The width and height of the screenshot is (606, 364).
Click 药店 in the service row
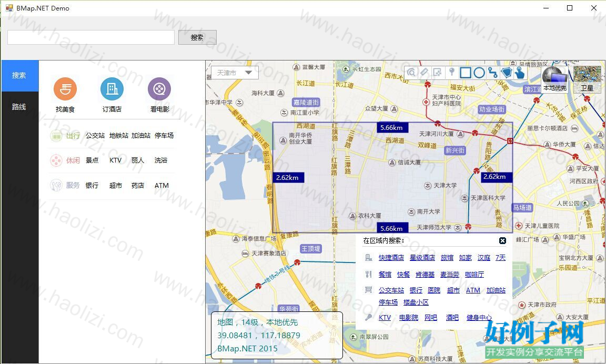(x=138, y=186)
